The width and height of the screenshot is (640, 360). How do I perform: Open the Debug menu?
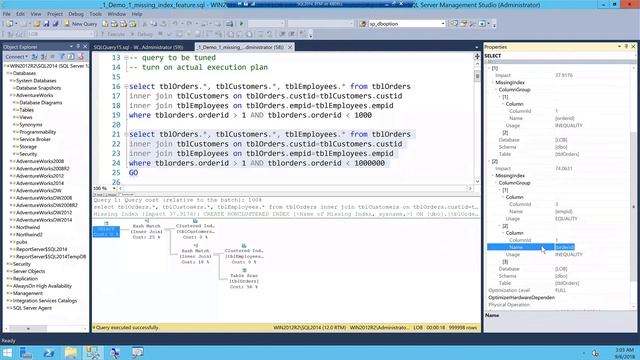pos(76,14)
